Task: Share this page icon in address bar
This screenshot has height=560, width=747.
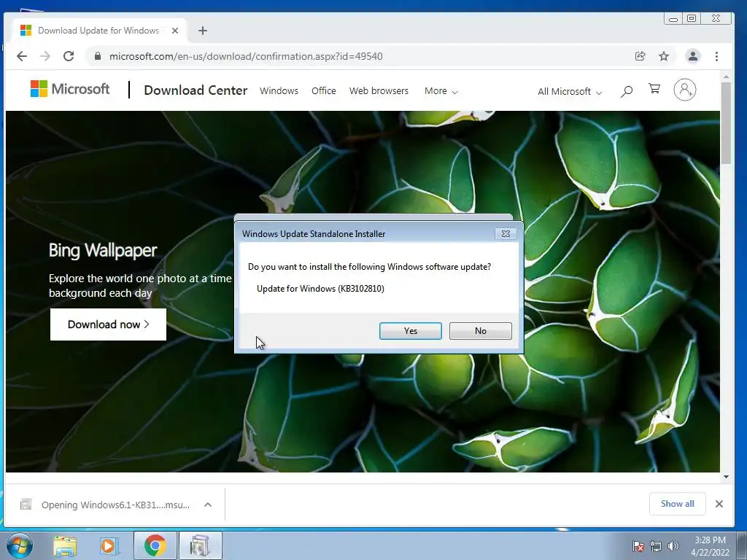Action: (x=640, y=56)
